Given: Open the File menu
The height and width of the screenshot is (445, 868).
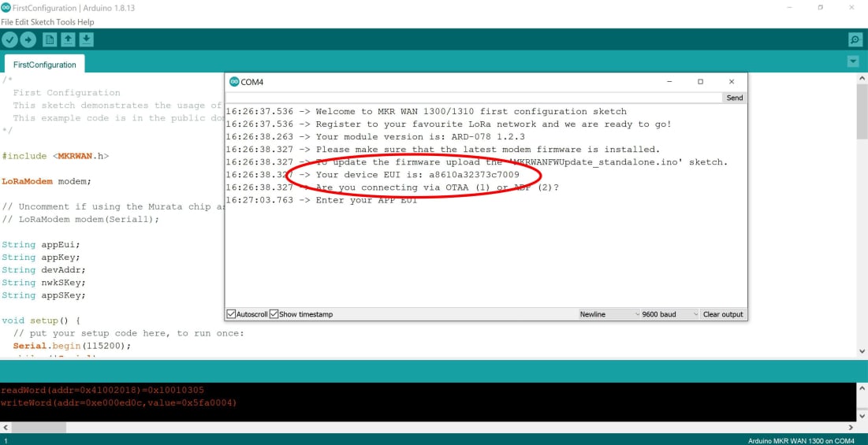Looking at the screenshot, I should pyautogui.click(x=6, y=22).
